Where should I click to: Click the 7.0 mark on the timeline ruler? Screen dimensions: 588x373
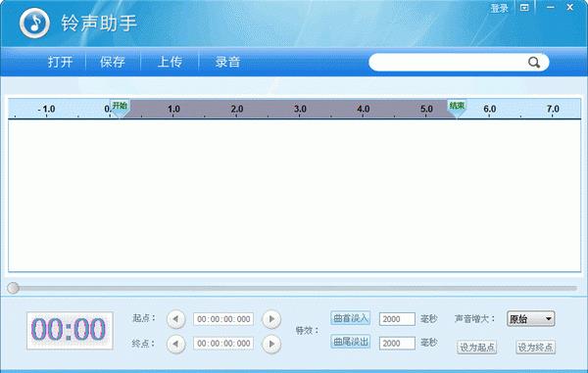point(553,109)
